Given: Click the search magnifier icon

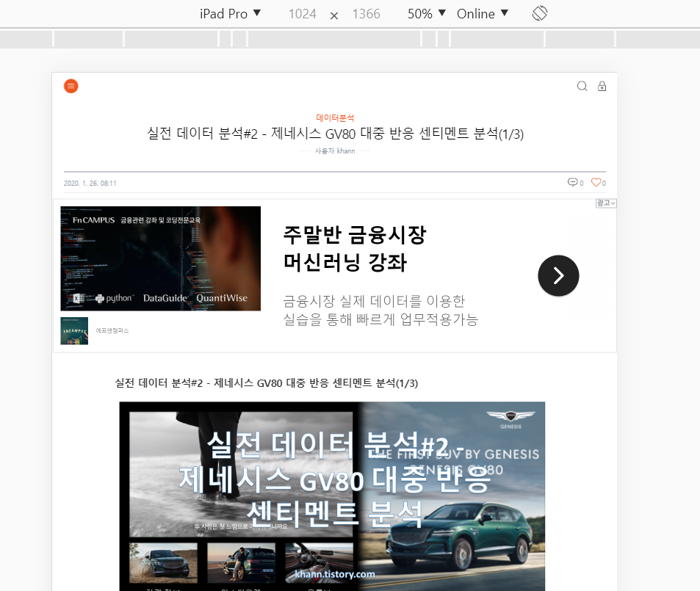Looking at the screenshot, I should click(582, 86).
